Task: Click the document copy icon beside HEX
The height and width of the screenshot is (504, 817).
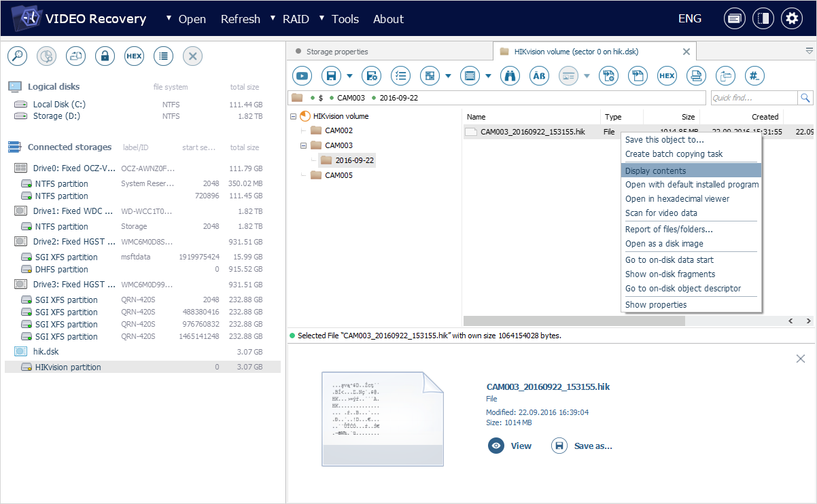Action: 638,75
